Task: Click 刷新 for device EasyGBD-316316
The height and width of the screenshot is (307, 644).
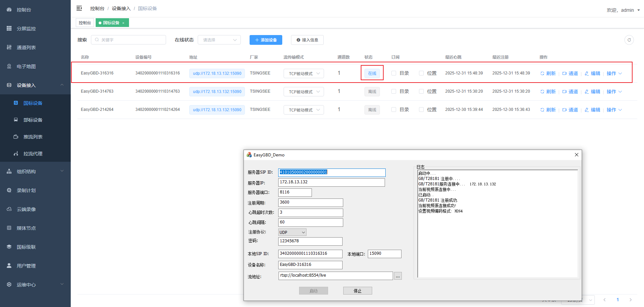Action: pos(548,73)
